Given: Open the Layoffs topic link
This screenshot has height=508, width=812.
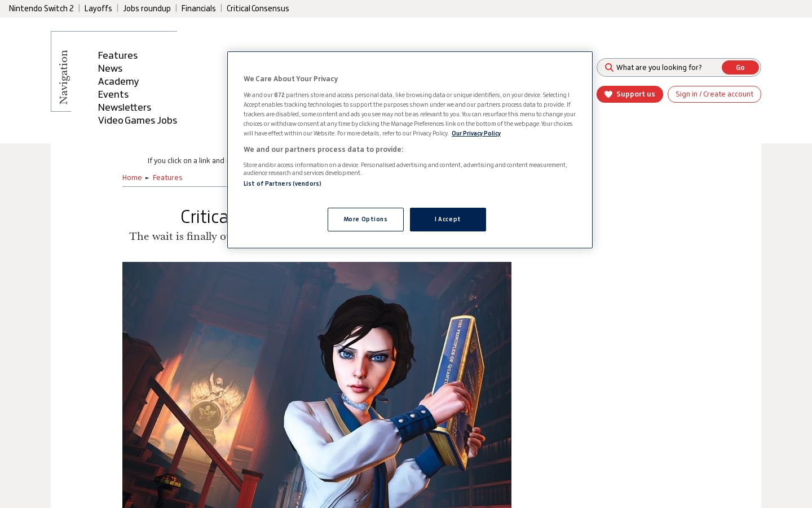Looking at the screenshot, I should click(98, 8).
